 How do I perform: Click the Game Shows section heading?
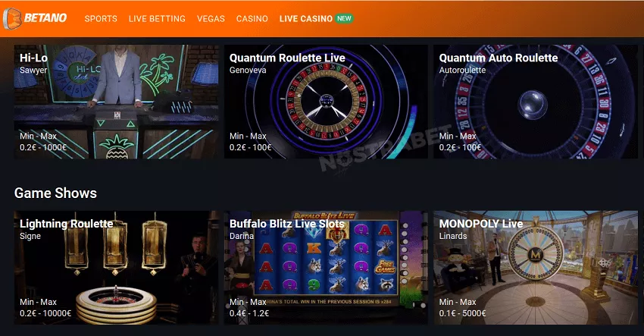55,193
